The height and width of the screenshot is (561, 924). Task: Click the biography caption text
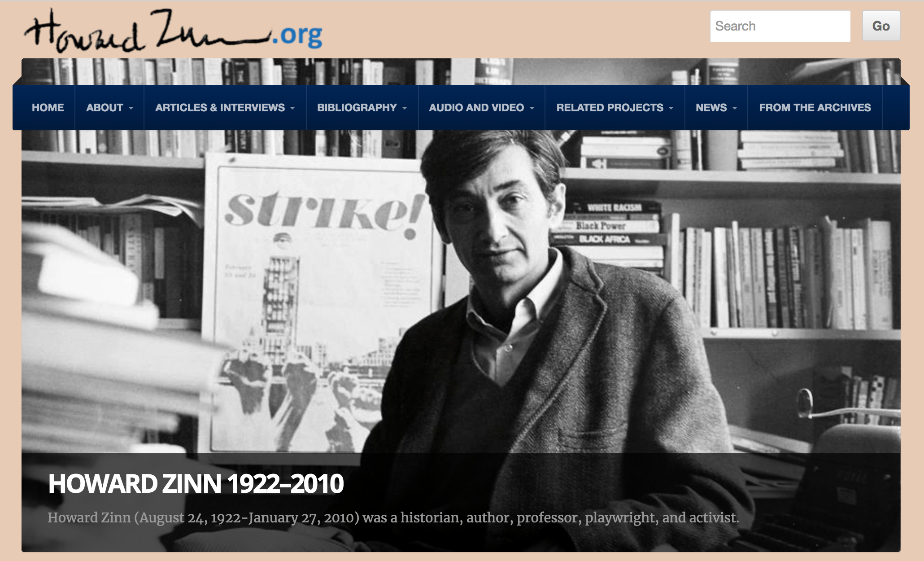point(393,518)
